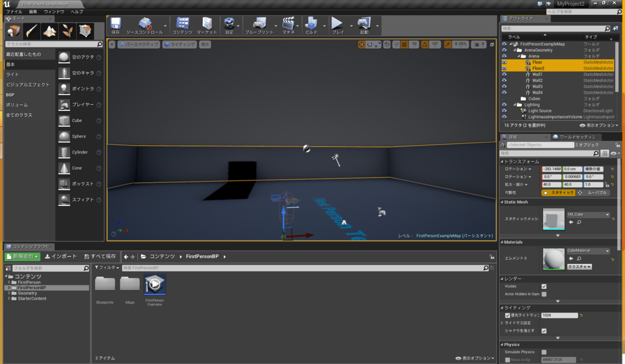
Task: Toggle Cast Shadow (シャドウを落とす) checkbox
Action: click(544, 331)
